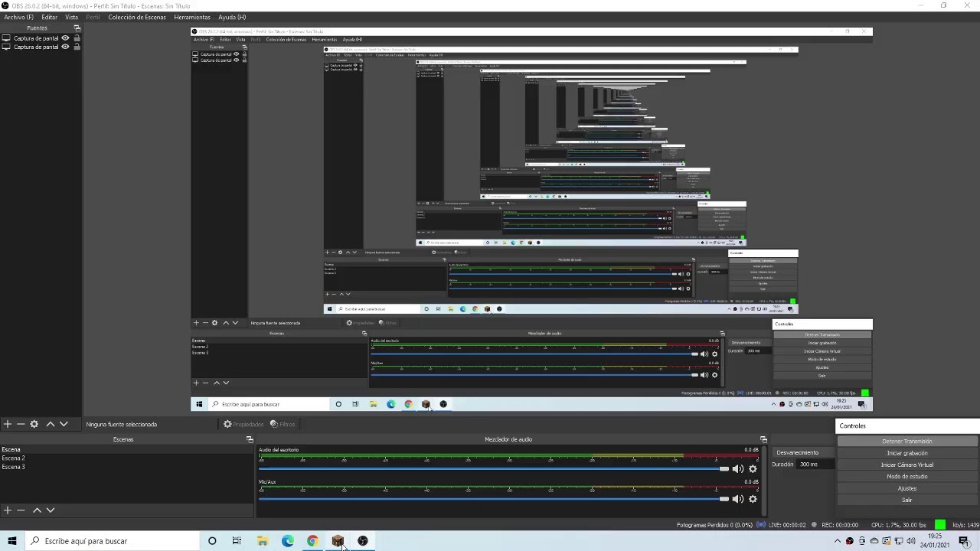Add a new scene with the Escenas plus icon
The height and width of the screenshot is (551, 980).
7,510
